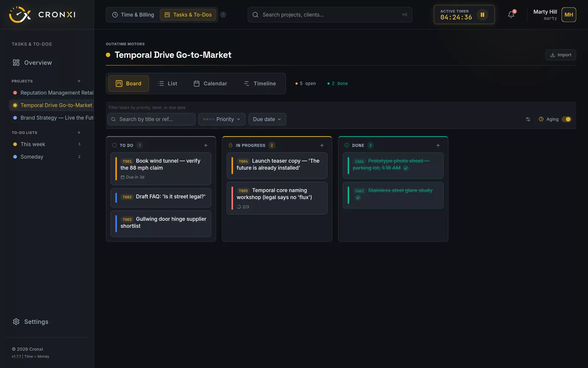Viewport: 588px width, 368px height.
Task: Open the notifications bell
Action: click(x=511, y=15)
